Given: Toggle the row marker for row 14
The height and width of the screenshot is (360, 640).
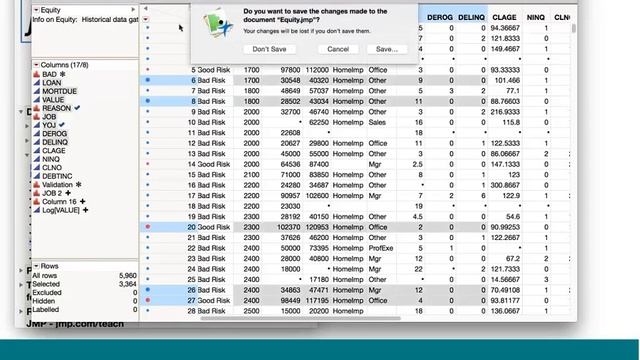Looking at the screenshot, I should pyautogui.click(x=148, y=164).
